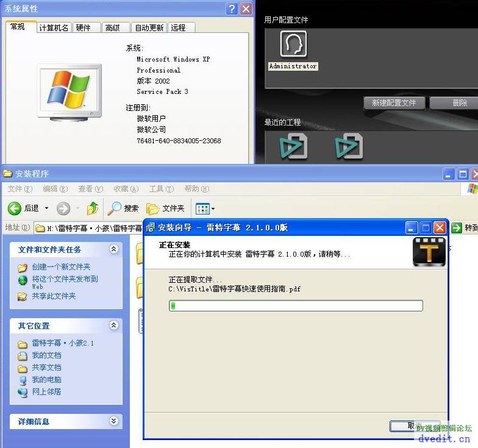Click the installation progress bar

[296, 305]
